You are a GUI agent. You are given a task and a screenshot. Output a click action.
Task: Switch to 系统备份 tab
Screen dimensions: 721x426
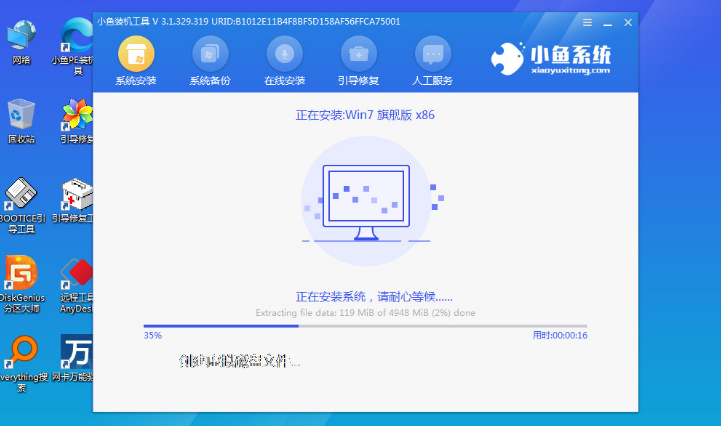coord(210,61)
